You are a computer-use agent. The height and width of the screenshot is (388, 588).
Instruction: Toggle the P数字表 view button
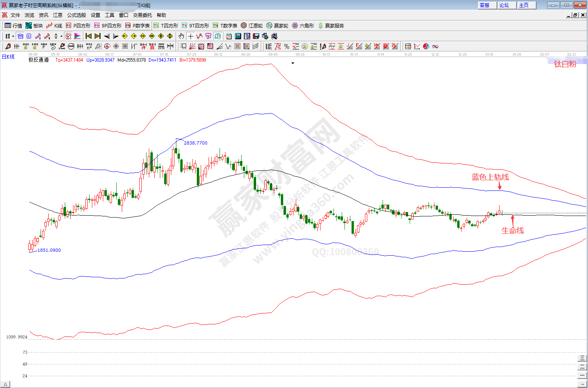[x=138, y=26]
